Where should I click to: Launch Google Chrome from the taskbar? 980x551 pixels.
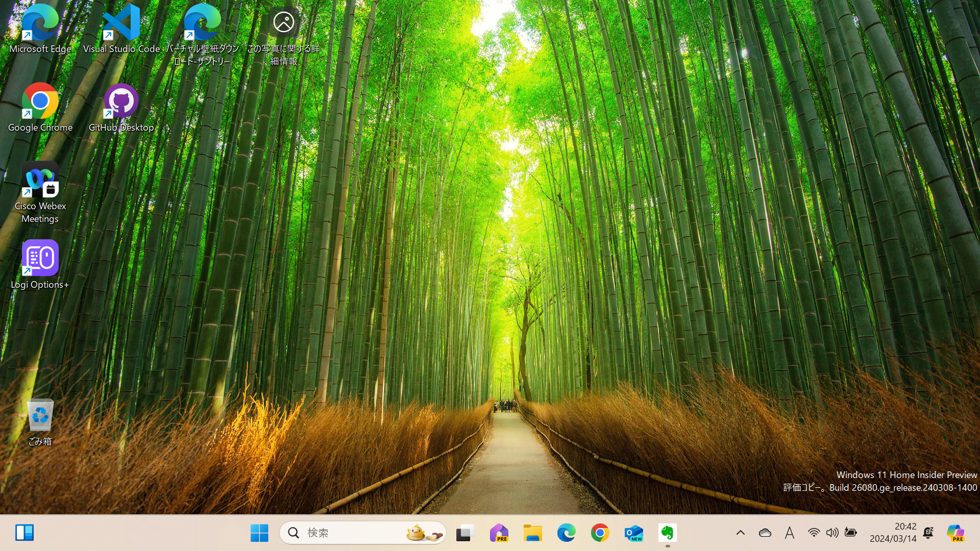point(600,533)
